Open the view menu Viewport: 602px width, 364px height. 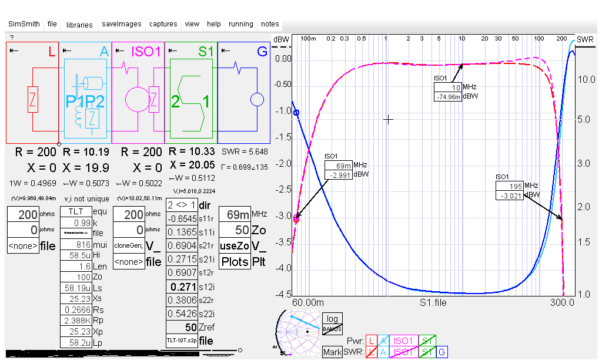[x=192, y=24]
